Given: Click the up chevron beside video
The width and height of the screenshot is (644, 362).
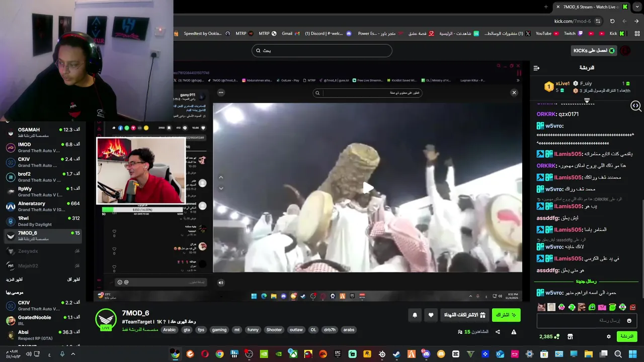Looking at the screenshot, I should click(221, 177).
